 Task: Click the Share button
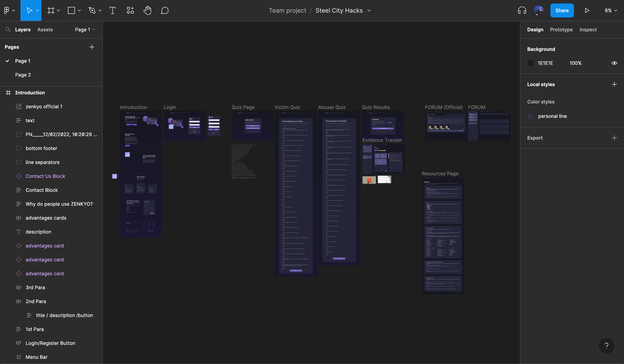point(562,10)
